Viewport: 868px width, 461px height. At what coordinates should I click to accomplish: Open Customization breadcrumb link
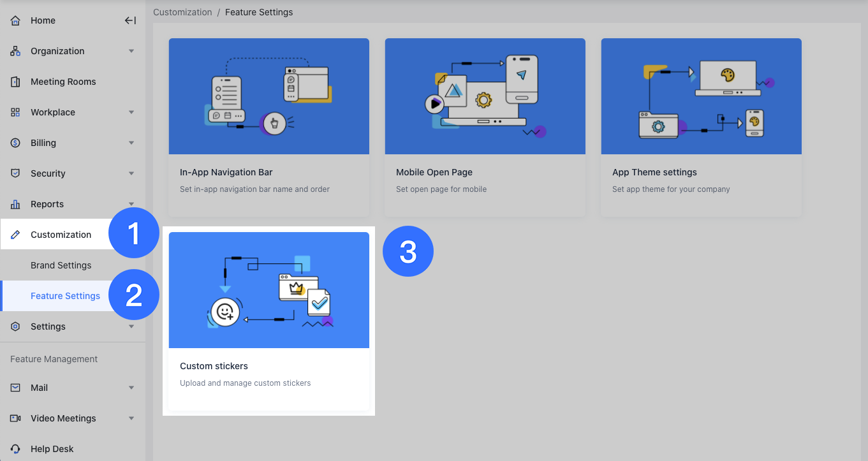(x=182, y=11)
